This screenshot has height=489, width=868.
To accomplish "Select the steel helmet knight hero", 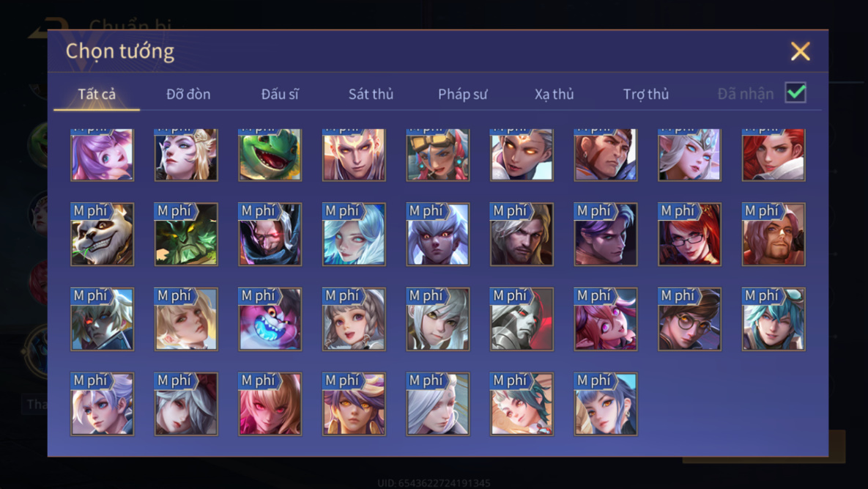I will 522,319.
